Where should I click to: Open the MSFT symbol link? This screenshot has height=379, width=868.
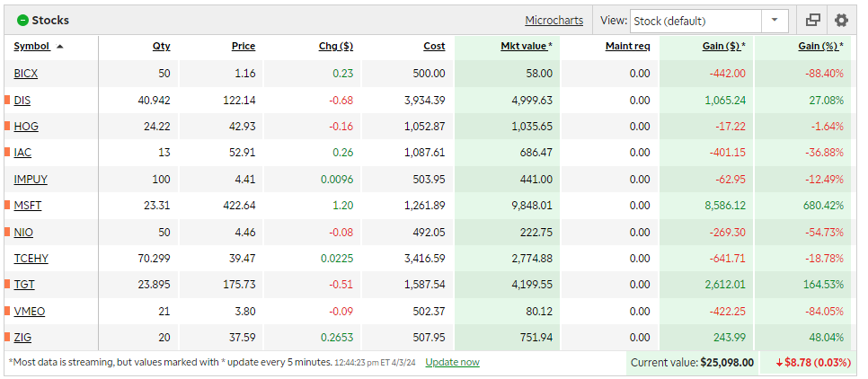(x=28, y=206)
